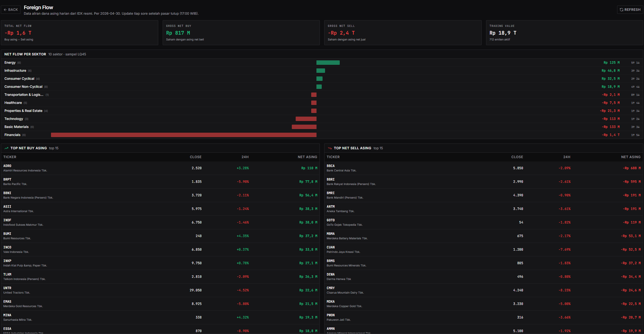
Task: Click the CLOSE header in net sell table
Action: (517, 157)
